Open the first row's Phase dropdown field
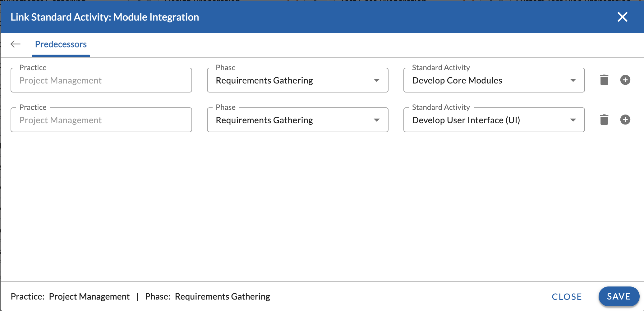 [x=292, y=80]
